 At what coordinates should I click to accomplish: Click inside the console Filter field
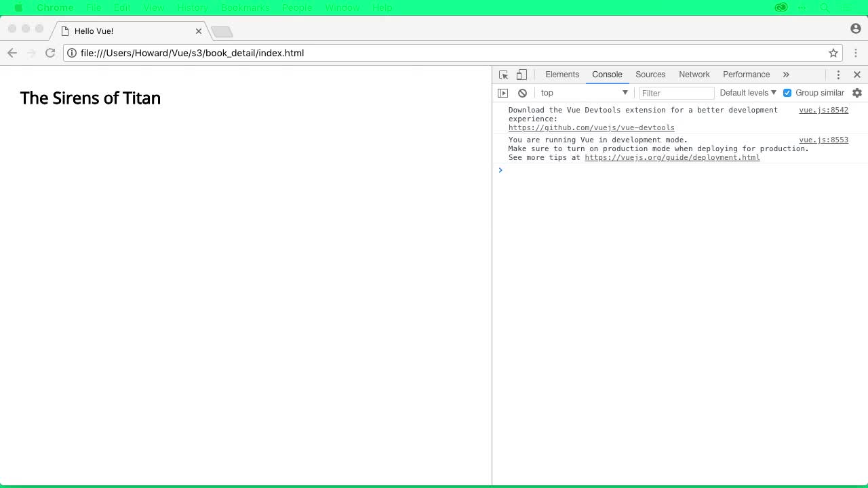click(676, 93)
